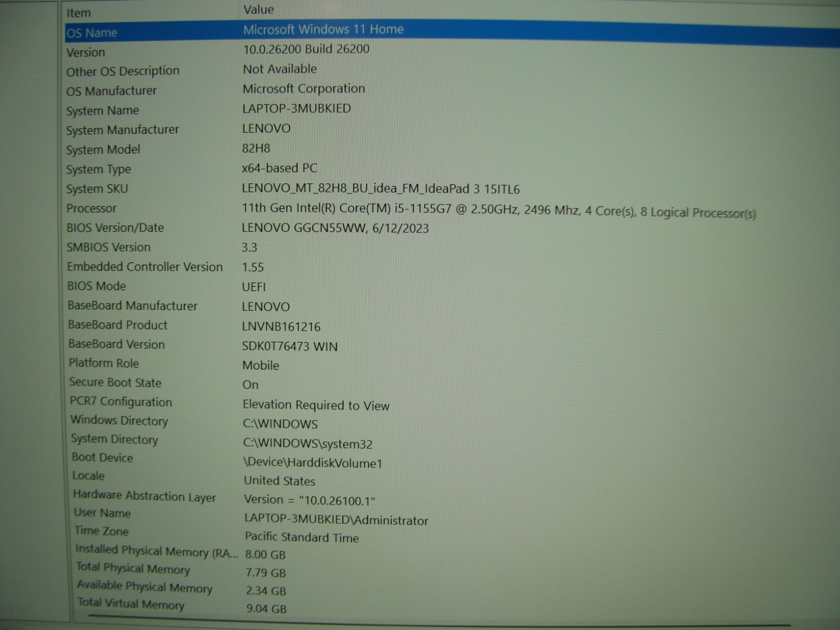Click the \Device\HarddiskVolume1 value
Image resolution: width=840 pixels, height=630 pixels.
click(313, 463)
